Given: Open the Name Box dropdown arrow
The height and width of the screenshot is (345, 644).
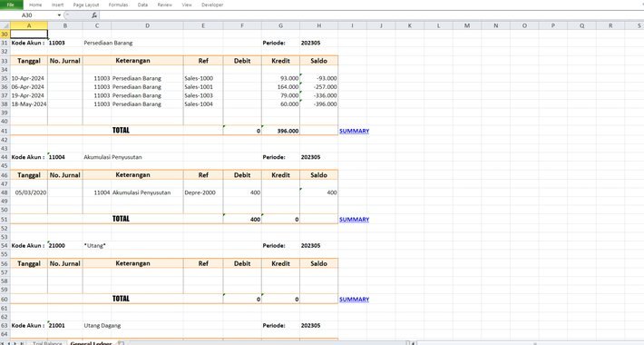Looking at the screenshot, I should coord(59,15).
